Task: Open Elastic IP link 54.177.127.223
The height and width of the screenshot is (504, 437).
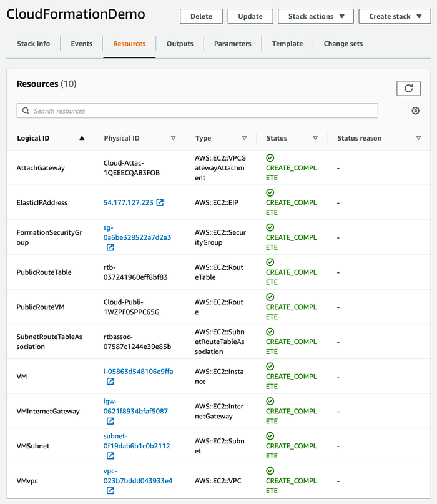Action: tap(129, 203)
